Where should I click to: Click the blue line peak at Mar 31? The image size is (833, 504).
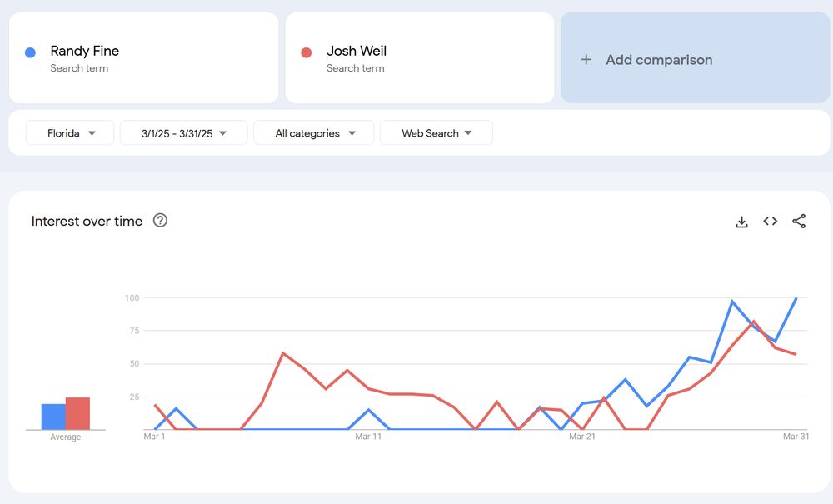pos(796,298)
